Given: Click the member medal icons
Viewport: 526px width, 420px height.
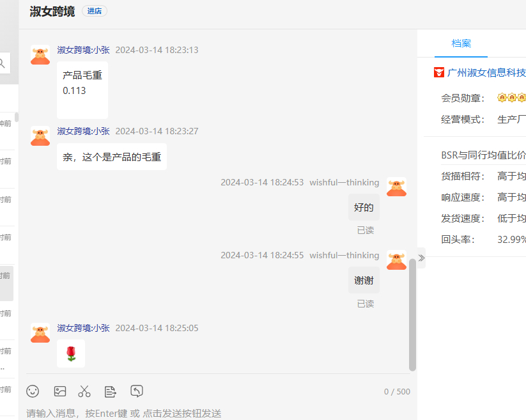Looking at the screenshot, I should pyautogui.click(x=511, y=98).
